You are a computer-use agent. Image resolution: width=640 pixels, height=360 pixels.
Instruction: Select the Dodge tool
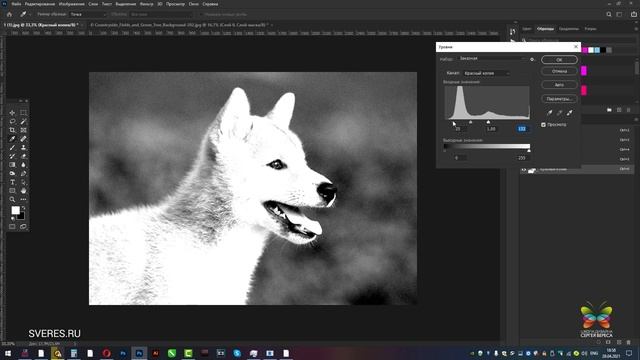(12, 173)
